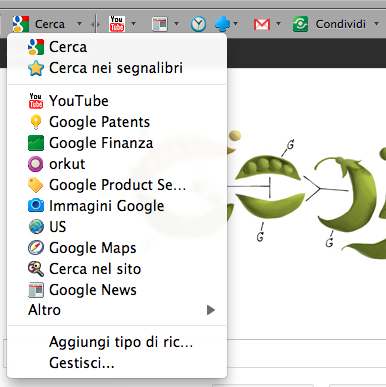Click the yellow tag Product Search icon
Viewport: 386px width, 387px height.
[36, 185]
